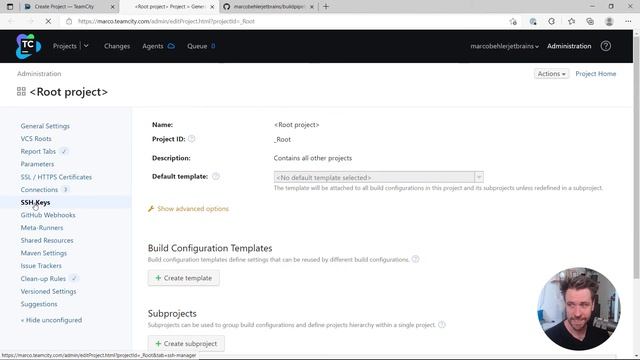640x360 pixels.
Task: Open the Projects menu
Action: pos(65,46)
